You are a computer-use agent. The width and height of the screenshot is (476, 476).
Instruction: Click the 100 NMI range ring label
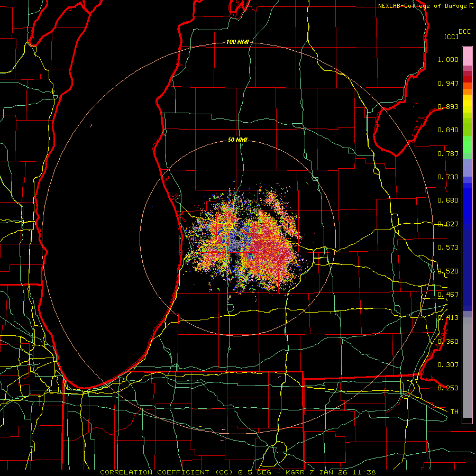(237, 42)
